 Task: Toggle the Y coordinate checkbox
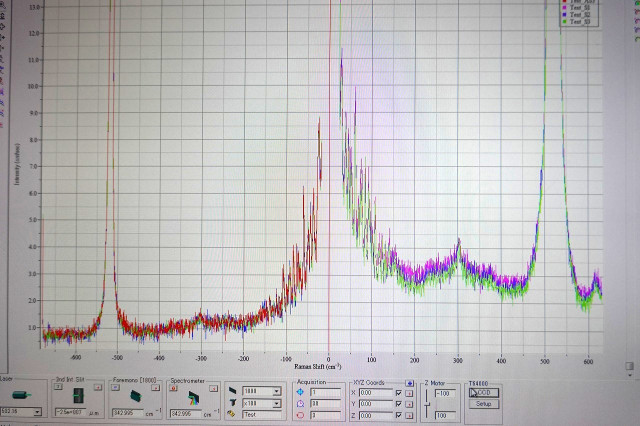[398, 403]
